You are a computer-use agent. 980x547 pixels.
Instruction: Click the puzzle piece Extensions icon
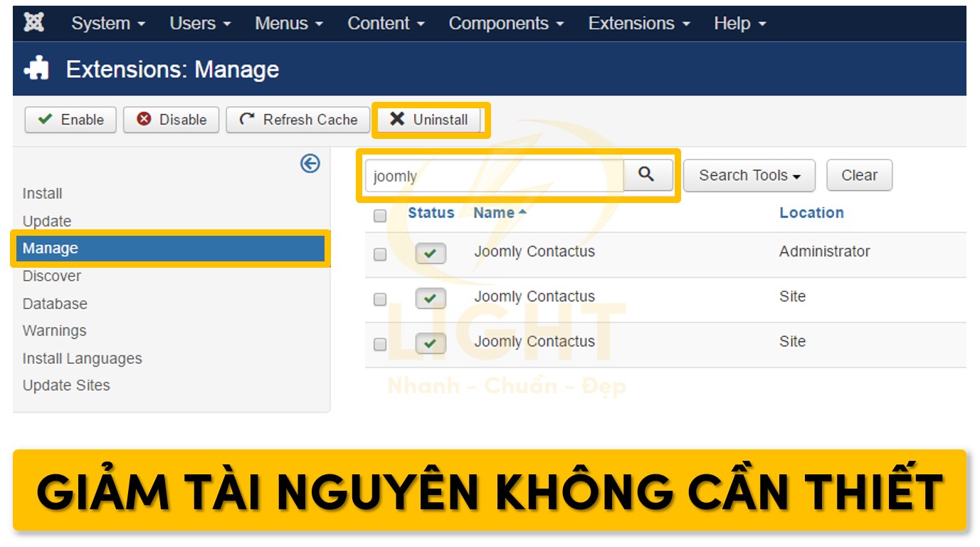click(36, 69)
